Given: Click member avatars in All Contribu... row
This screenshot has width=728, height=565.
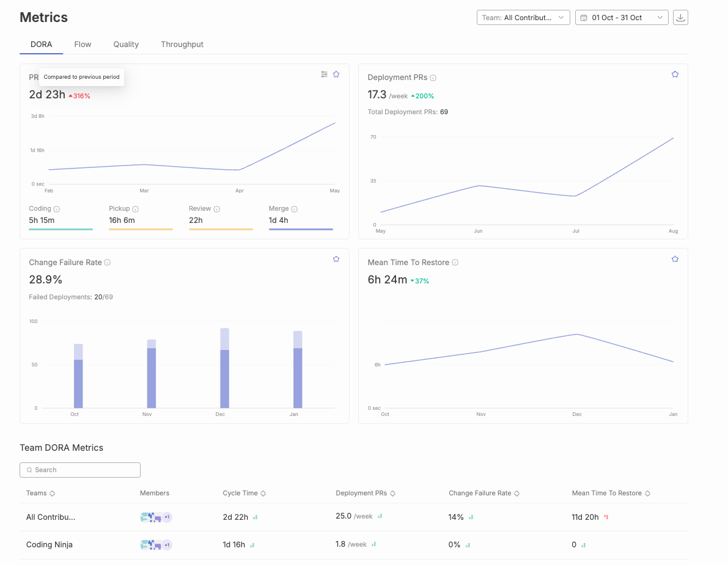Looking at the screenshot, I should tap(156, 517).
